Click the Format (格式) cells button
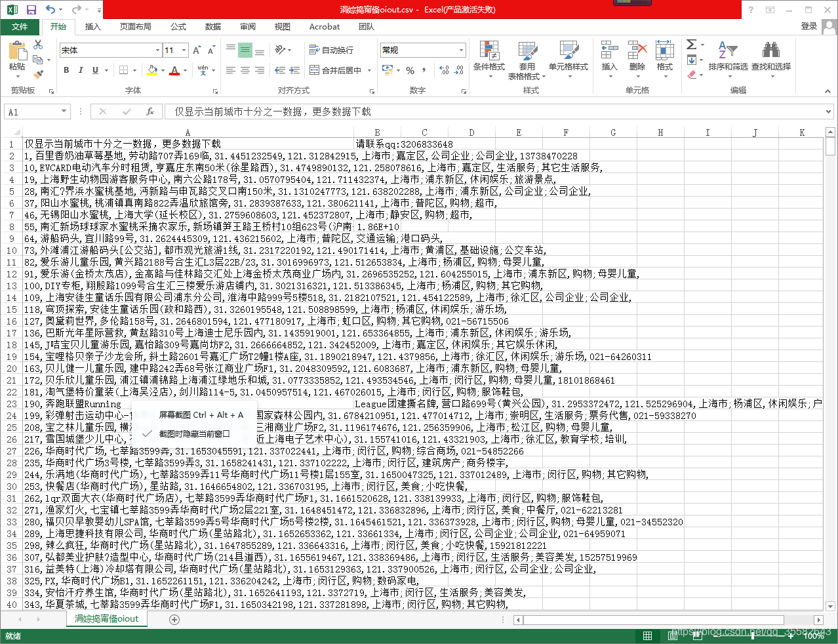Screen dimensions: 838x644 tap(665, 60)
